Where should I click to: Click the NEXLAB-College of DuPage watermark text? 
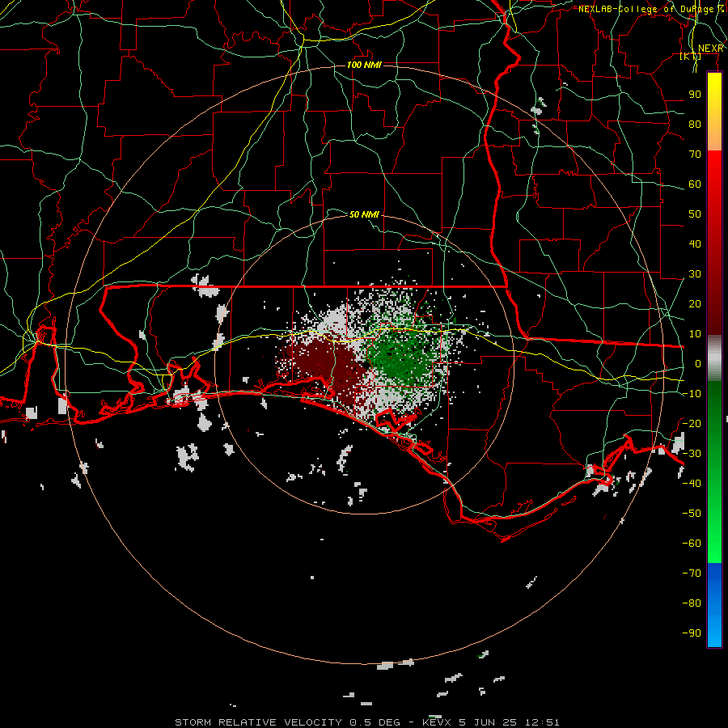(650, 9)
